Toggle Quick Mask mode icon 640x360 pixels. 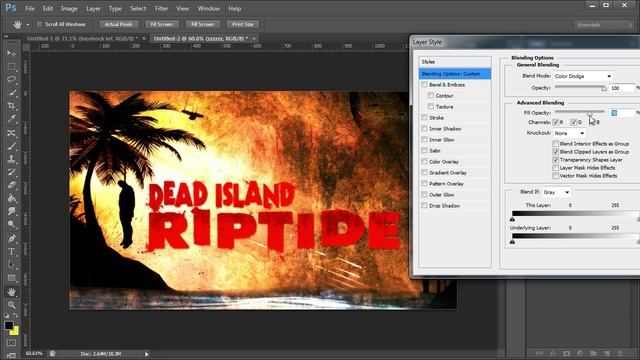pyautogui.click(x=11, y=343)
